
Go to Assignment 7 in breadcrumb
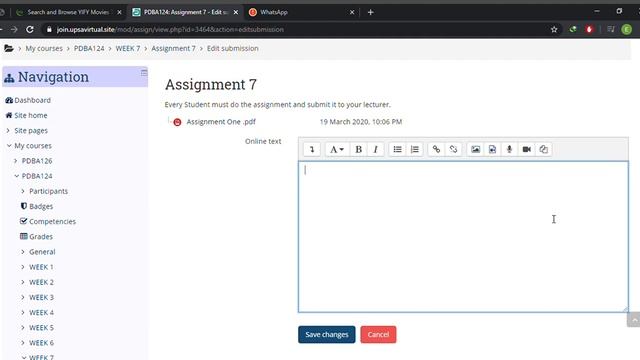pos(173,48)
